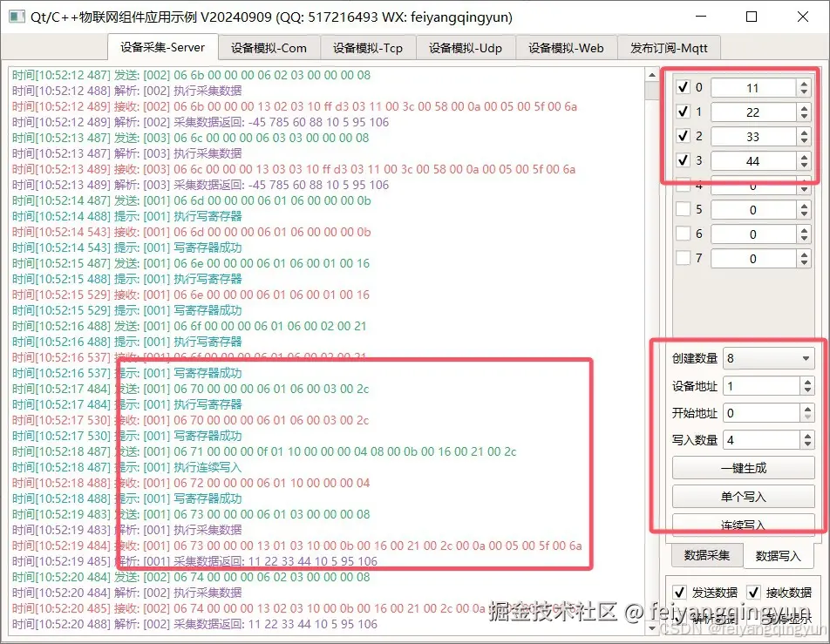Switch to the 设备模拟-Com tab
Viewport: 830px width, 644px height.
pyautogui.click(x=269, y=47)
